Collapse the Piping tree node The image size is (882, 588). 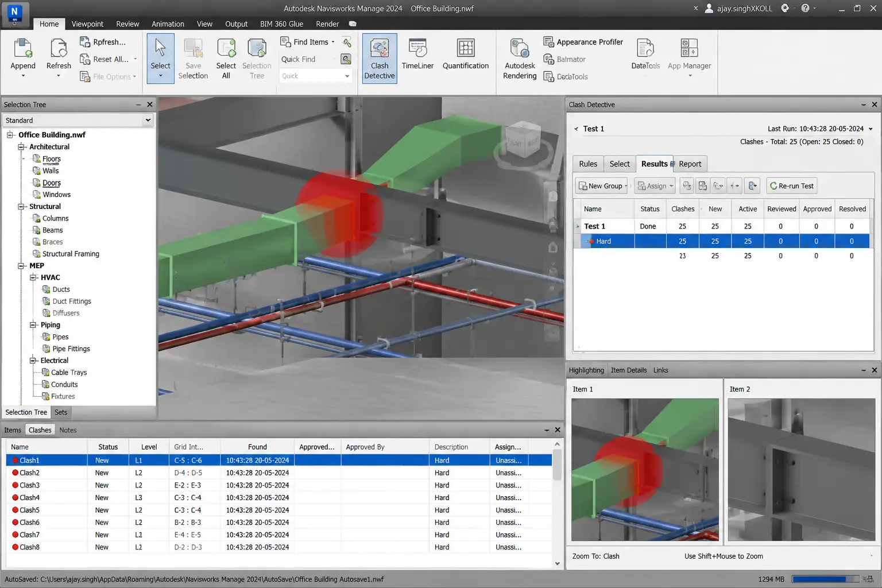coord(33,325)
